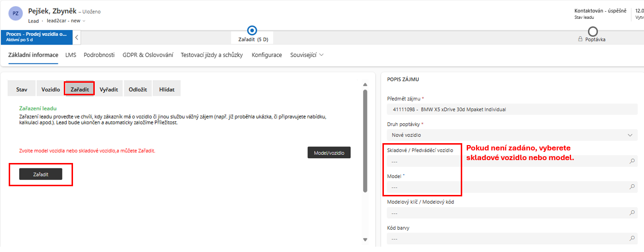Select the Hlídat sub-tab

click(x=167, y=89)
